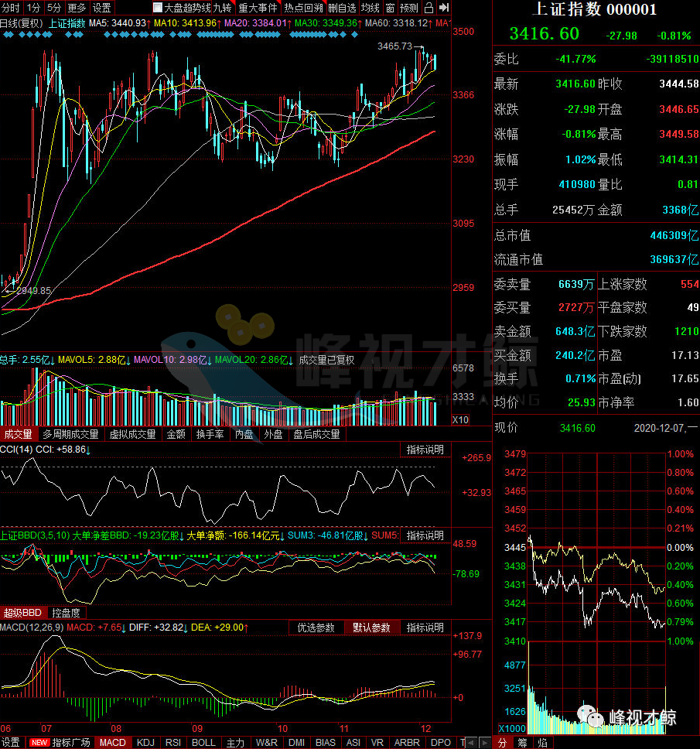Click the 重大事件 button
The width and height of the screenshot is (700, 749).
click(x=258, y=8)
